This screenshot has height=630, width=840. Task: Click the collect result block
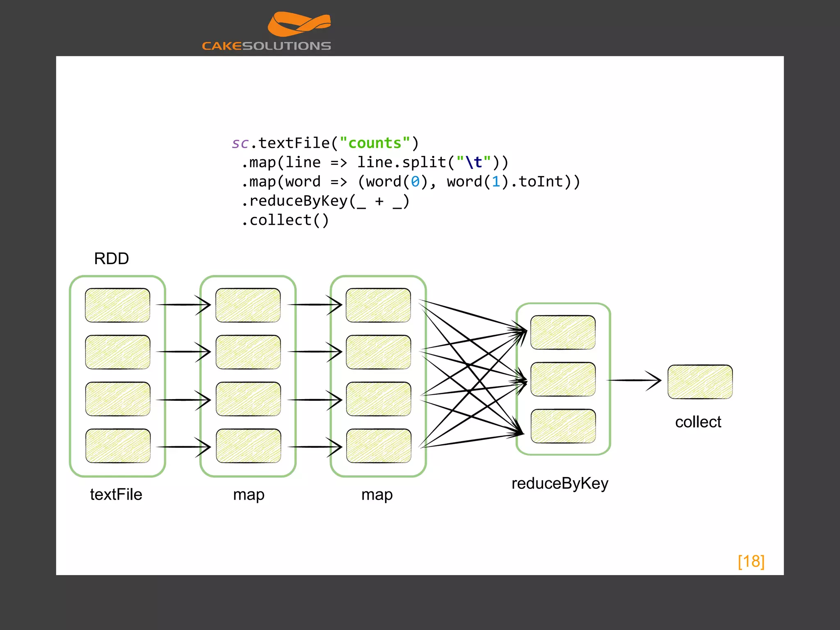(x=700, y=381)
